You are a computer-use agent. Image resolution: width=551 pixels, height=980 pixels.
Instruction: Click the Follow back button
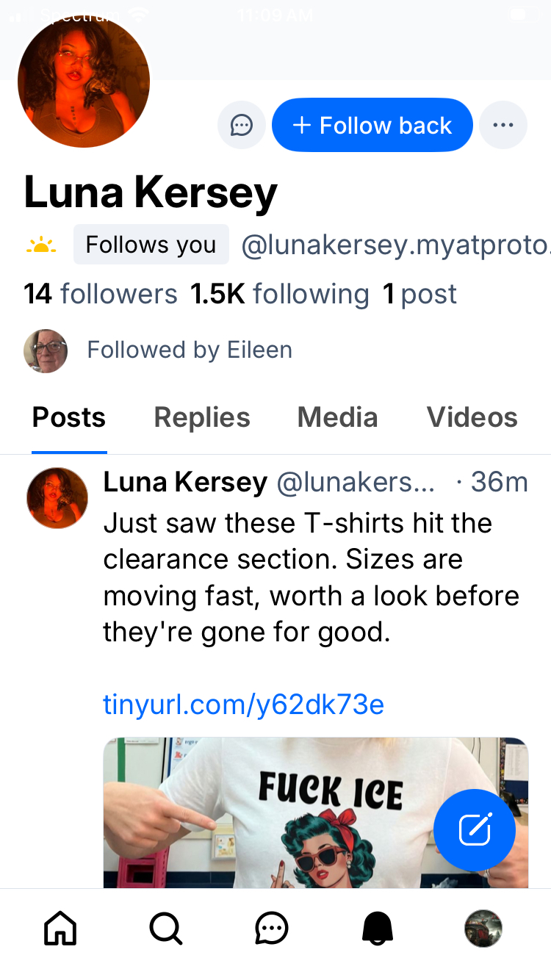pyautogui.click(x=372, y=125)
